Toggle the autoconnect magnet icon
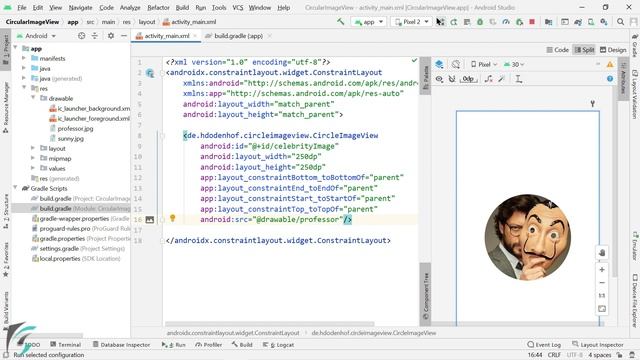The height and width of the screenshot is (360, 640). 452,79
